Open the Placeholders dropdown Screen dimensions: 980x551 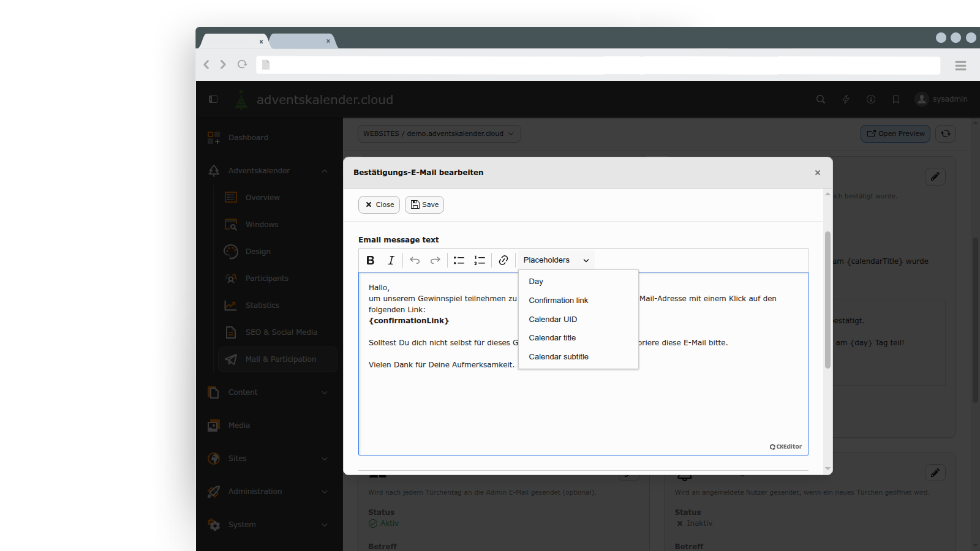click(556, 260)
